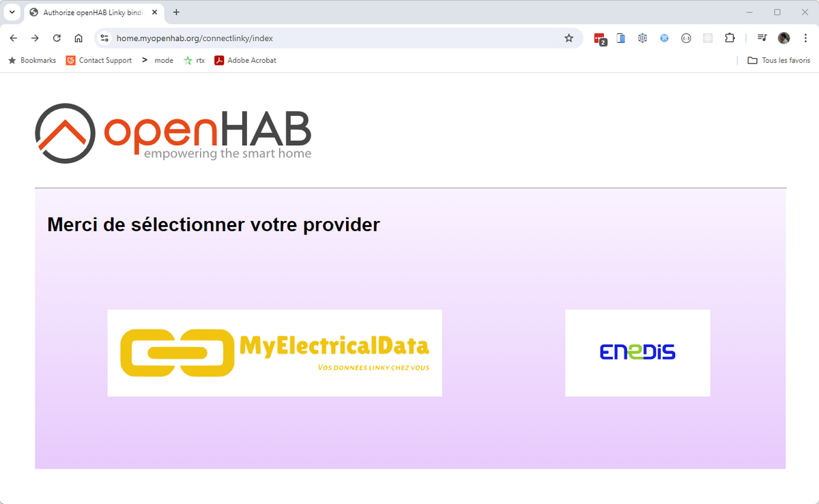The image size is (819, 504).
Task: Choose the Enedis provider logo
Action: click(x=637, y=353)
